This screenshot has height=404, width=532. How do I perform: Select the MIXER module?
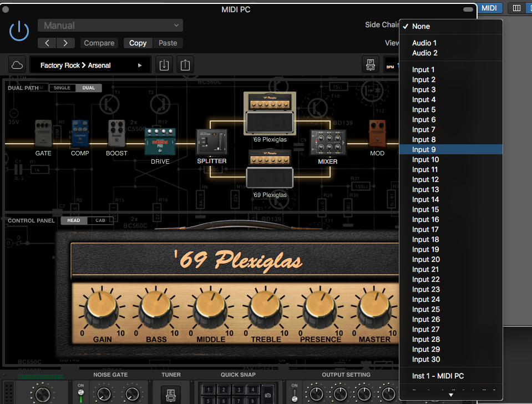pyautogui.click(x=328, y=143)
